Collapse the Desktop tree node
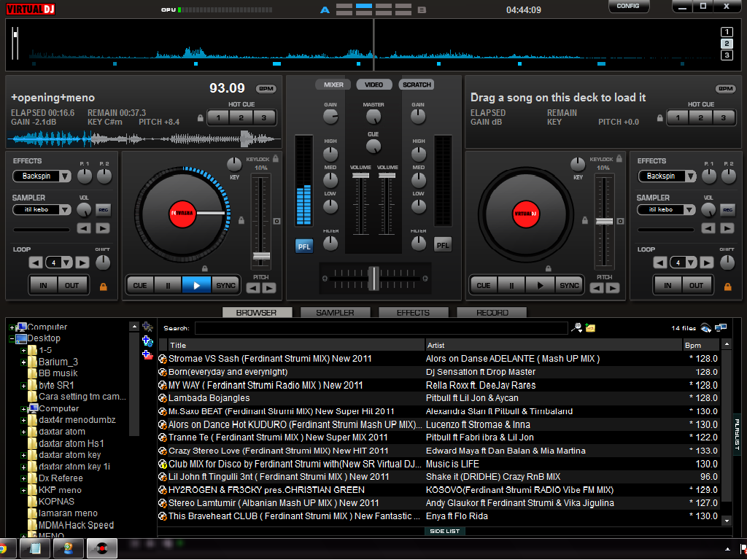Viewport: 747px width, 560px height. click(x=12, y=339)
